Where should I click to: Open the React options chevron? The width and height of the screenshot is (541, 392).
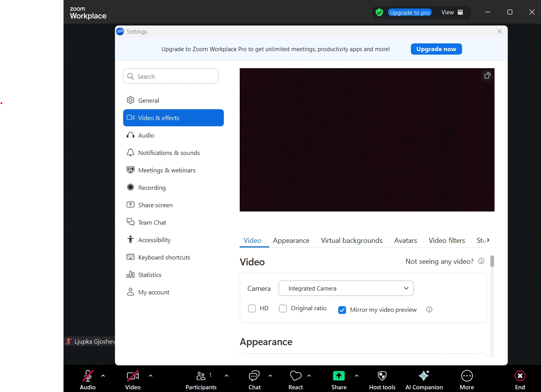pyautogui.click(x=309, y=375)
